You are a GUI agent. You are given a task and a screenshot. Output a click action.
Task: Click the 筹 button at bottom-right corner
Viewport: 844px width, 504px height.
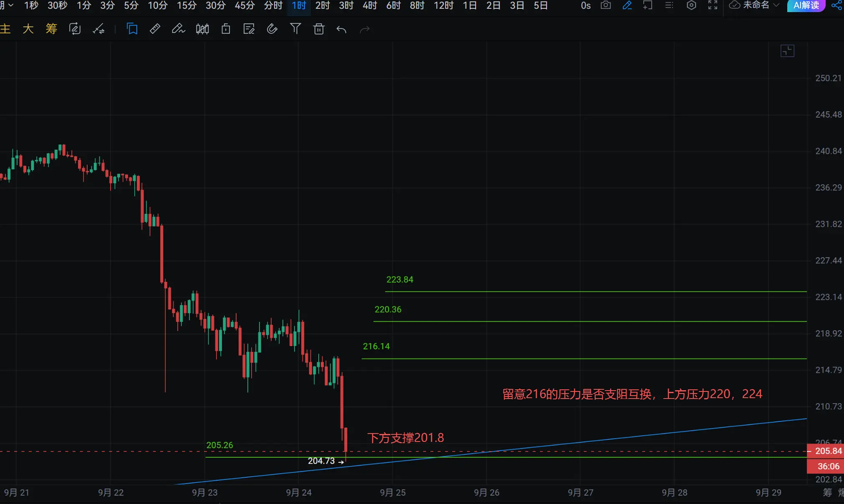pyautogui.click(x=828, y=492)
